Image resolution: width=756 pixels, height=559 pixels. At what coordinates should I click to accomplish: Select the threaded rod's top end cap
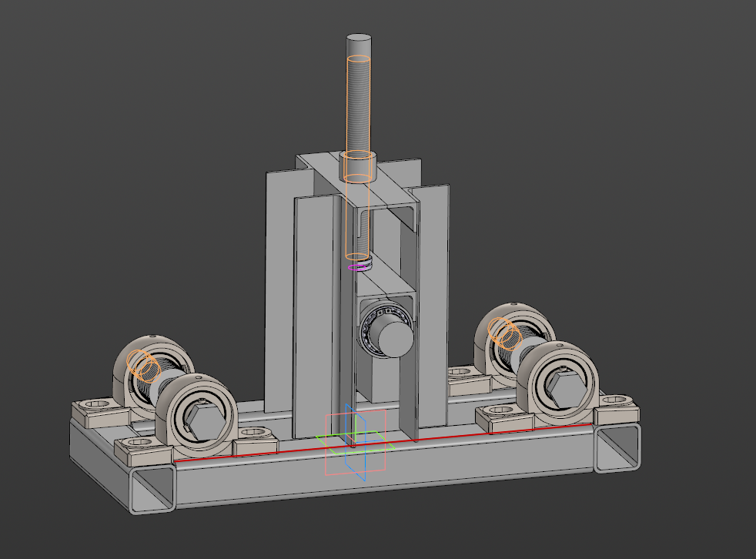point(359,40)
